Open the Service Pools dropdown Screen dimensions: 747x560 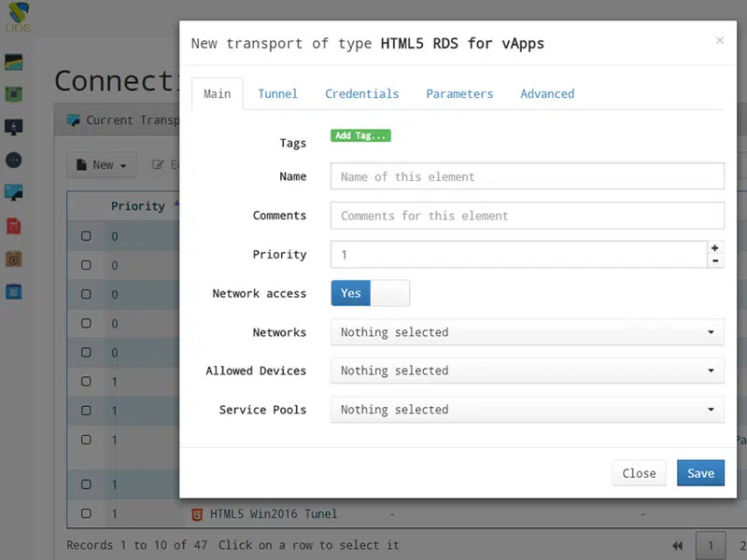tap(528, 410)
